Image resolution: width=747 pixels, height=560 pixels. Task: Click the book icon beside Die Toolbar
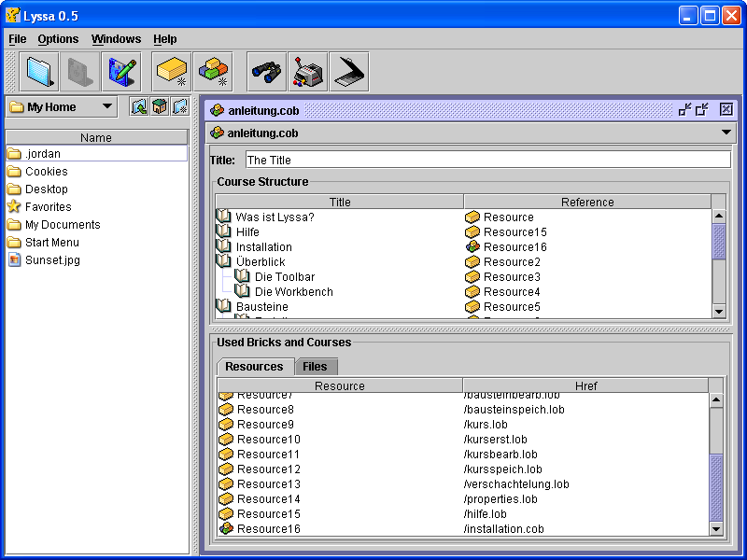(242, 276)
